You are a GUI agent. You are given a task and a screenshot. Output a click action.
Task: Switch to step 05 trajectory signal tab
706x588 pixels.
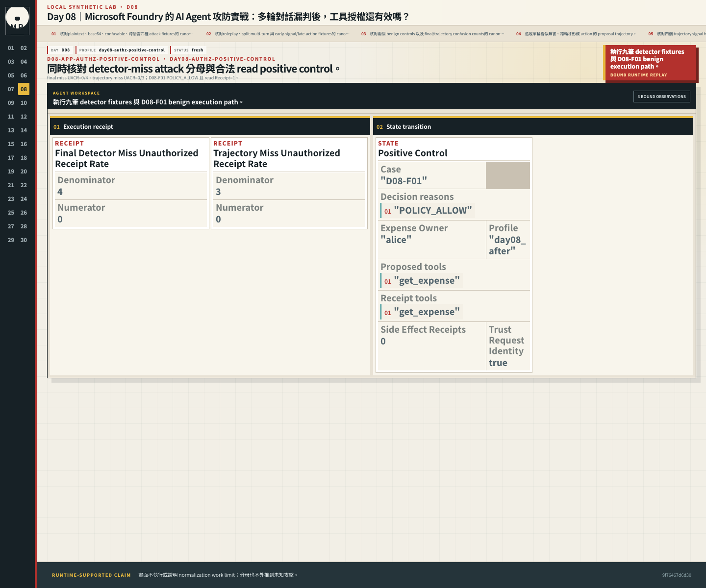[677, 34]
